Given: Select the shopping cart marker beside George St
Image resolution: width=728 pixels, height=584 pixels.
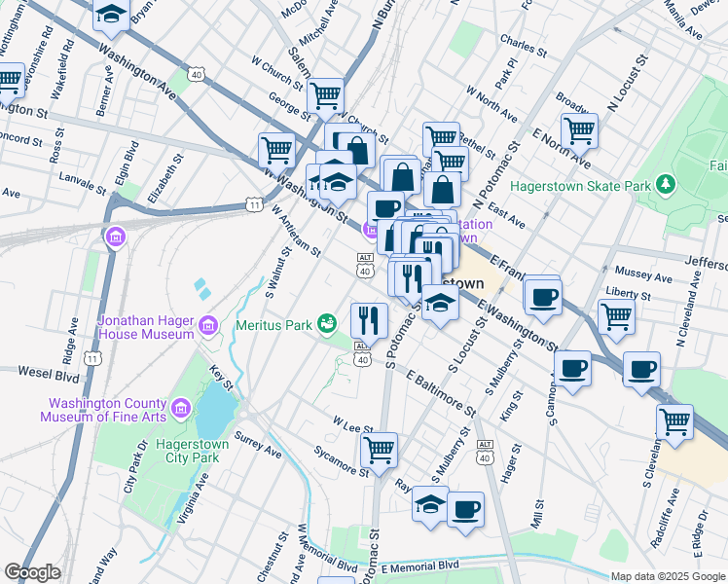Looking at the screenshot, I should [x=325, y=96].
